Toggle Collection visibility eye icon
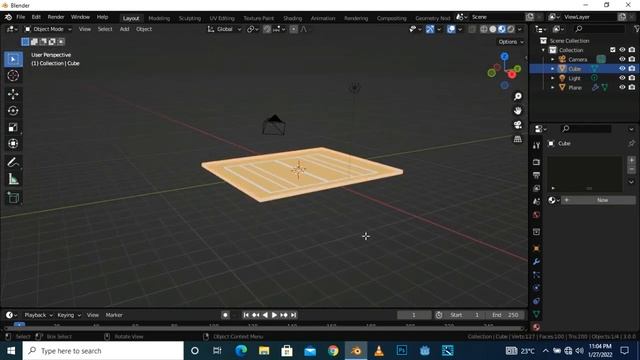Image resolution: width=640 pixels, height=360 pixels. pyautogui.click(x=622, y=50)
